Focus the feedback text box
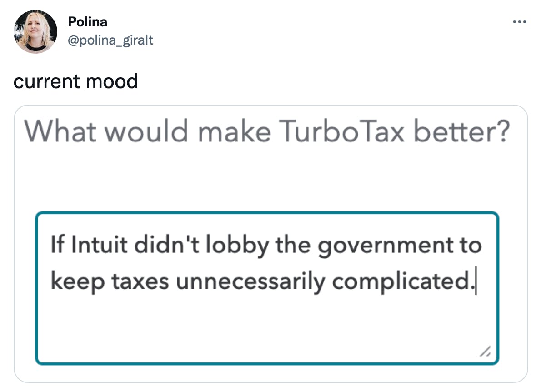 267,288
